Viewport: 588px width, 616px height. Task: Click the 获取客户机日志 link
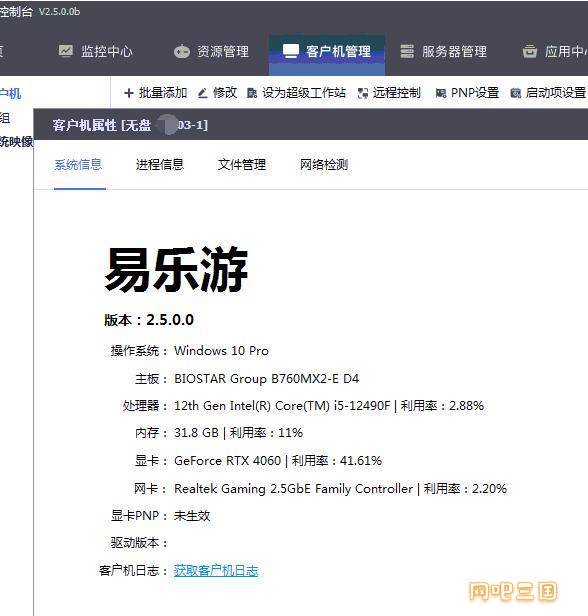point(216,570)
